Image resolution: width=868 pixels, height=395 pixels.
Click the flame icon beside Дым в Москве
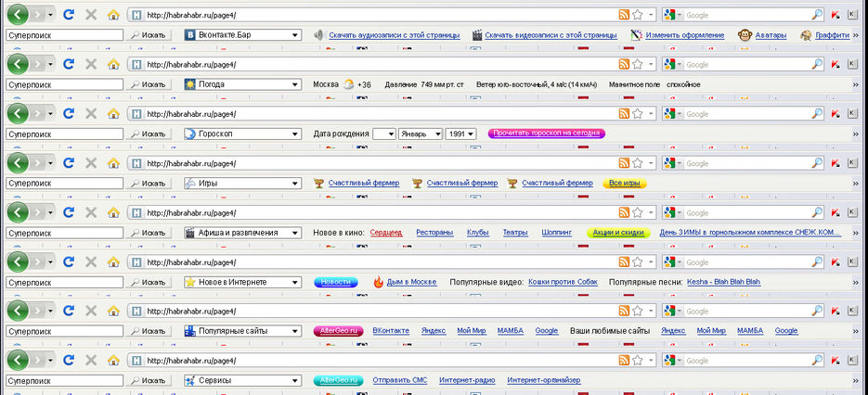pyautogui.click(x=378, y=282)
